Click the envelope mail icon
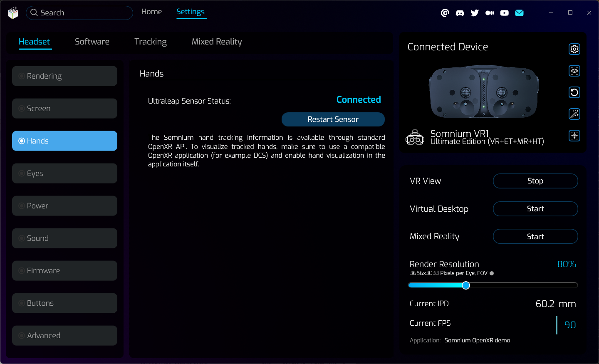This screenshot has height=364, width=599. click(519, 13)
